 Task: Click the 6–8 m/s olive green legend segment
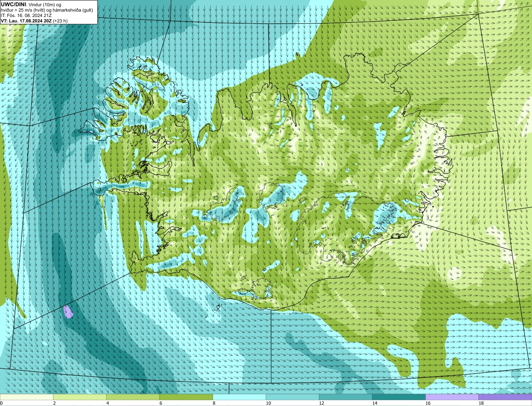(186, 397)
